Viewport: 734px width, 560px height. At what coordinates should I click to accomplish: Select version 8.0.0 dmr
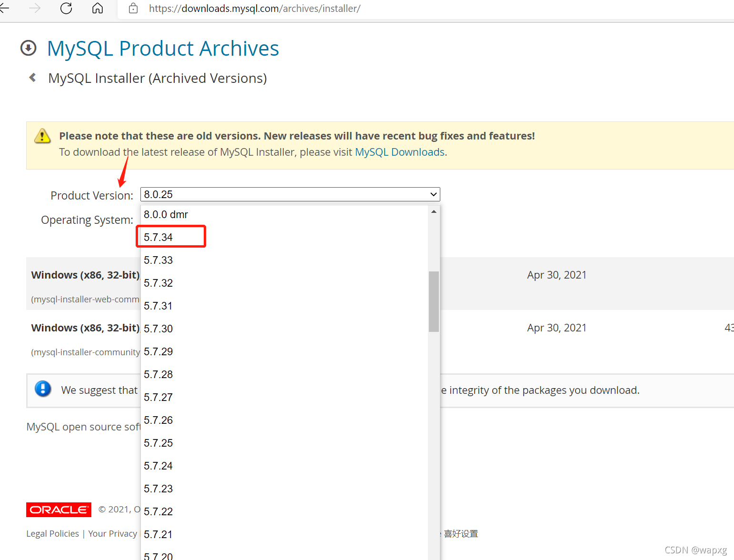[285, 214]
